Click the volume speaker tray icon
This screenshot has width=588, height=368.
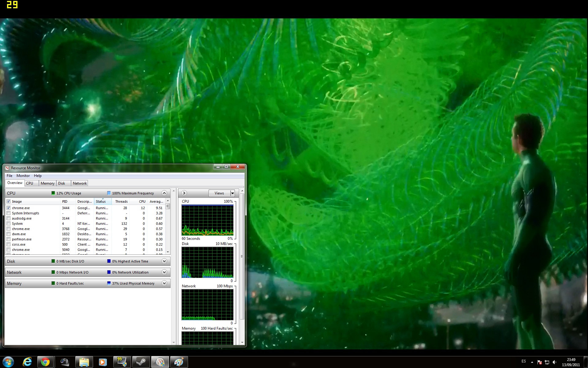[x=554, y=362]
